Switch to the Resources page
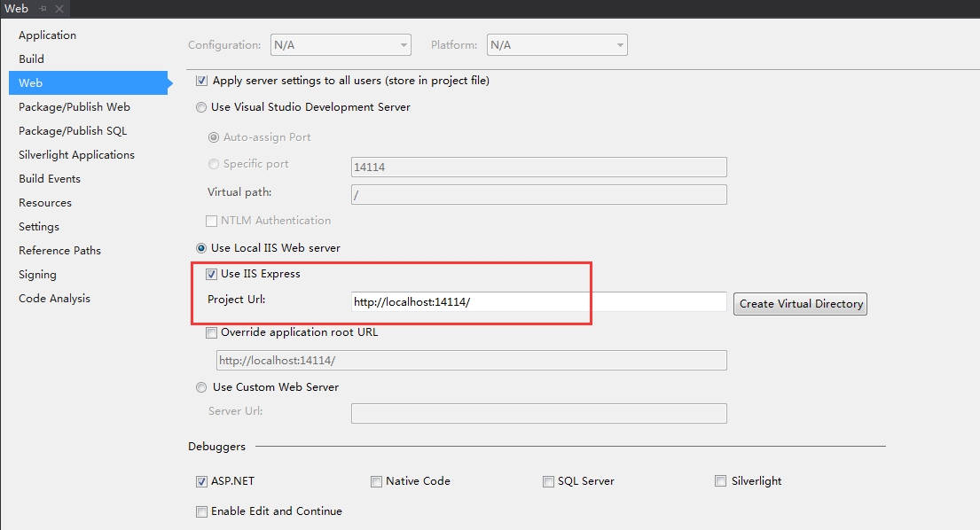The image size is (980, 530). (45, 203)
